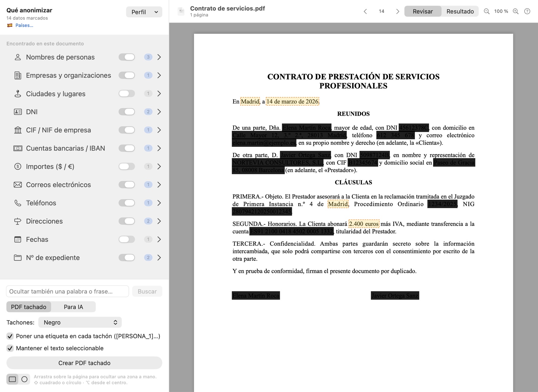Click the zoom out magnifier icon

tap(487, 11)
